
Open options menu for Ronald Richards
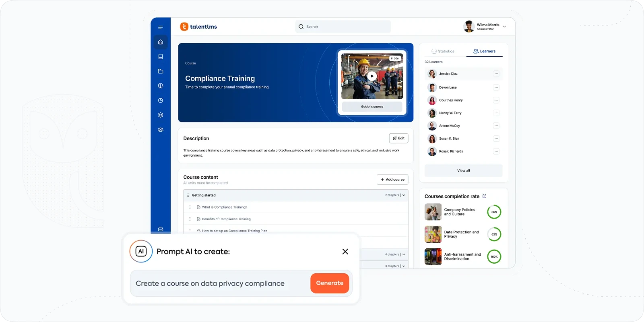(x=496, y=151)
